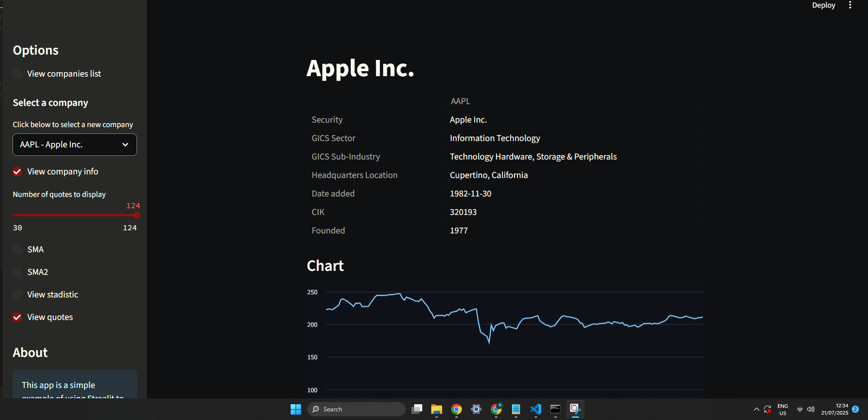
Task: Open the Windows Start menu
Action: tap(296, 409)
